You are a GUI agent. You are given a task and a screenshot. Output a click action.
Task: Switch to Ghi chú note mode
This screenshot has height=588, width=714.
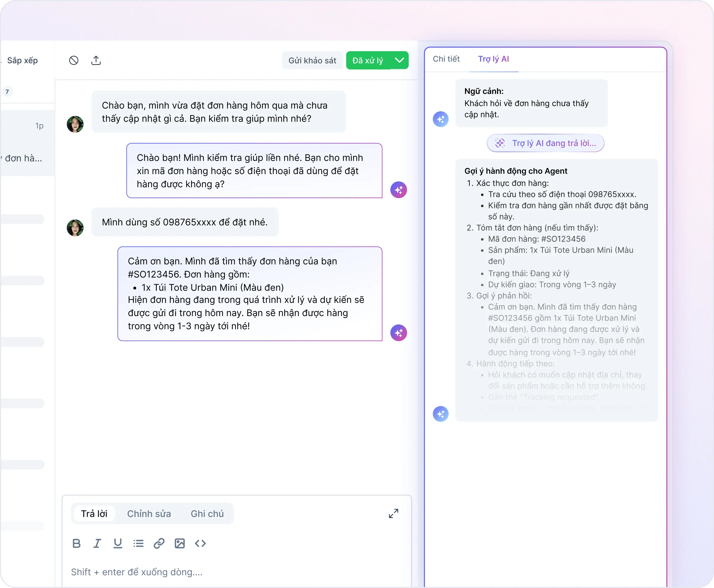pos(207,513)
